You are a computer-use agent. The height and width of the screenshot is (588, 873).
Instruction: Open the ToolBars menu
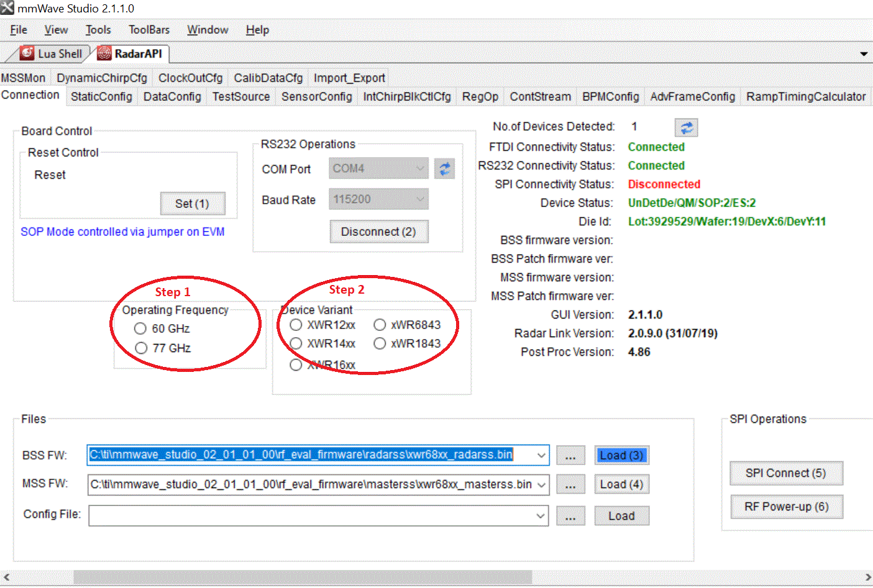click(149, 30)
